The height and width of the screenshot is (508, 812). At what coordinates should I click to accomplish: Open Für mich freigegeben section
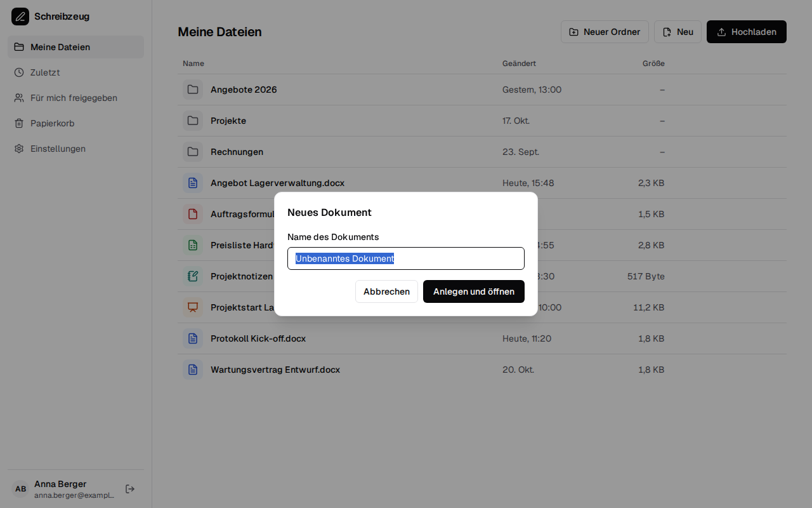[75, 98]
